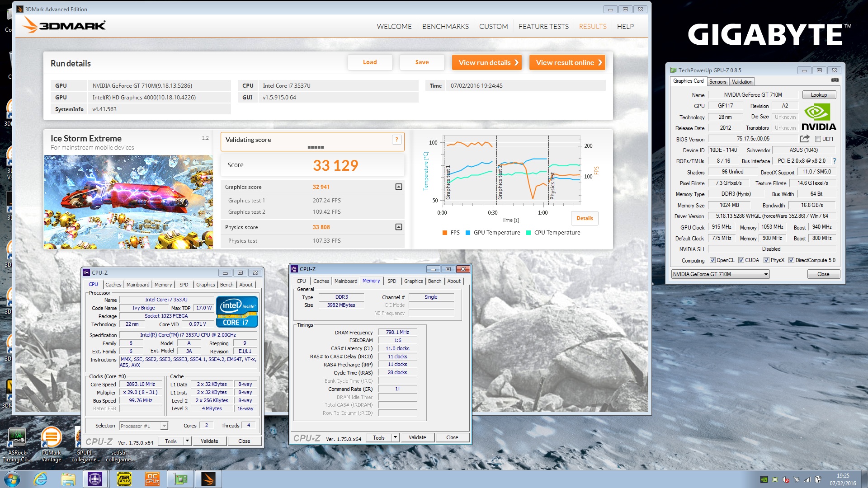
Task: Click the green CPU Temperature legend swatch
Action: pos(528,233)
